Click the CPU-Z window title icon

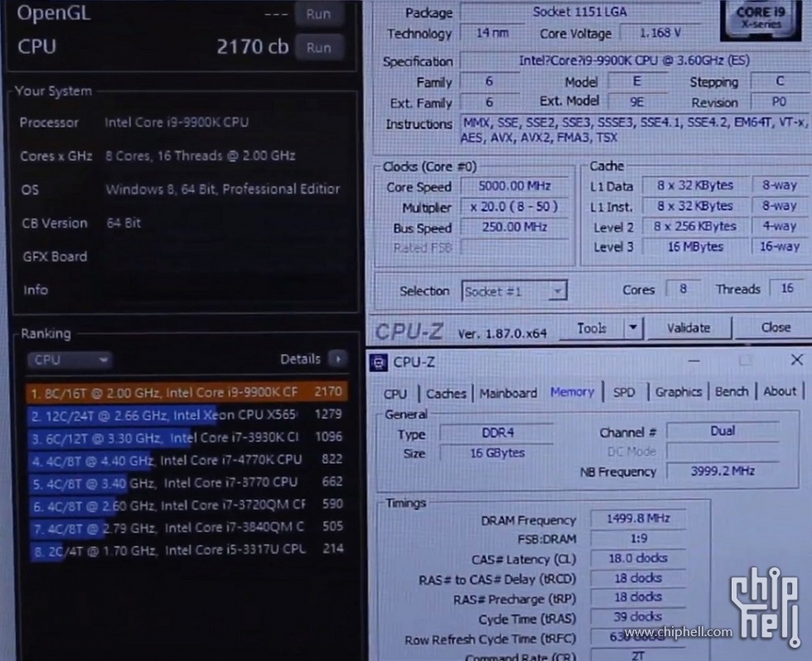[x=379, y=362]
